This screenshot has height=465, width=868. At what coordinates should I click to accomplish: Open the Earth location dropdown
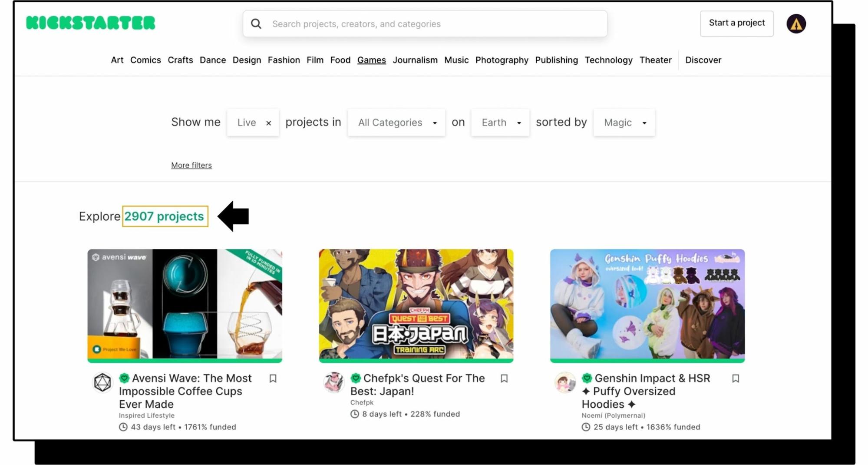coord(500,123)
